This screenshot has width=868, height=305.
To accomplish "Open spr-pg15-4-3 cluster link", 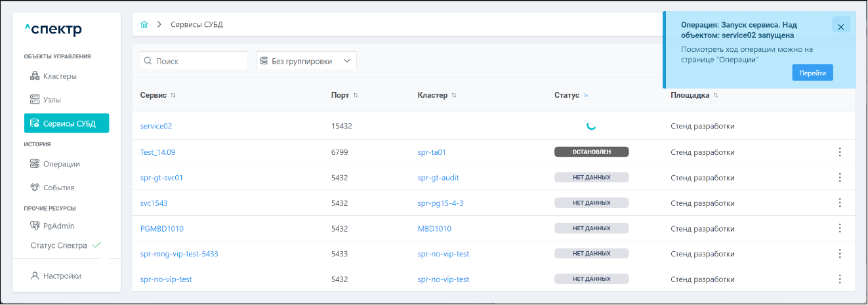I will click(x=440, y=203).
